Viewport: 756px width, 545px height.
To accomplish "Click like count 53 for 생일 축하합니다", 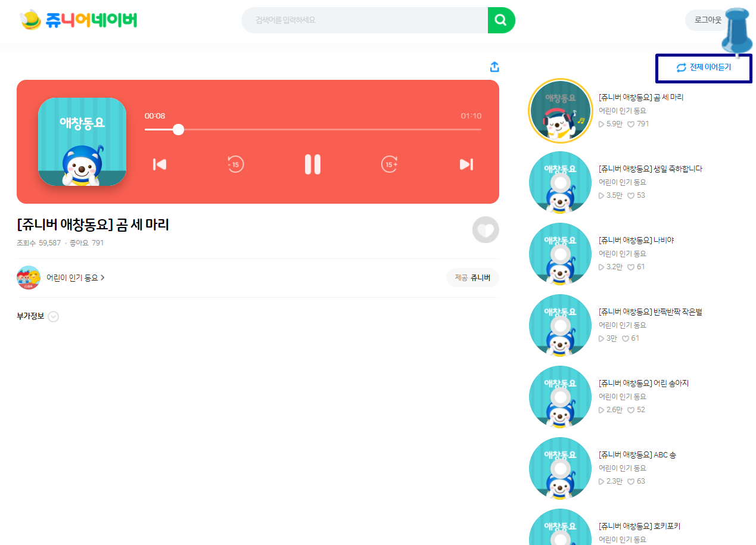I will point(636,195).
